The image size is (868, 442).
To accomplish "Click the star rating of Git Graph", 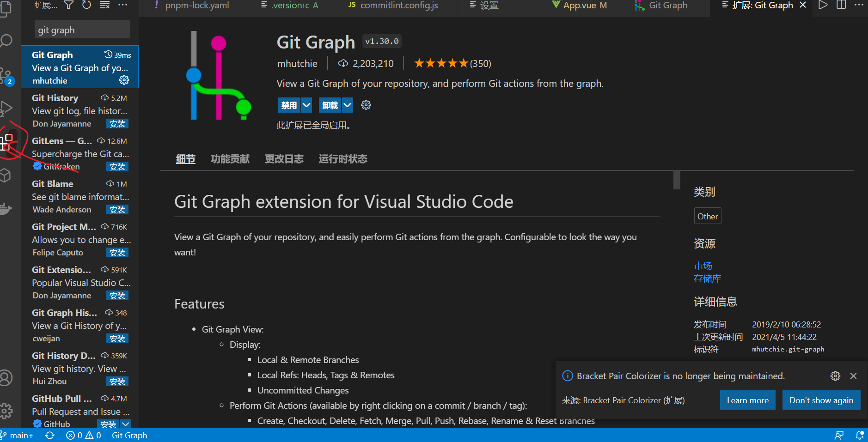I will (x=441, y=63).
